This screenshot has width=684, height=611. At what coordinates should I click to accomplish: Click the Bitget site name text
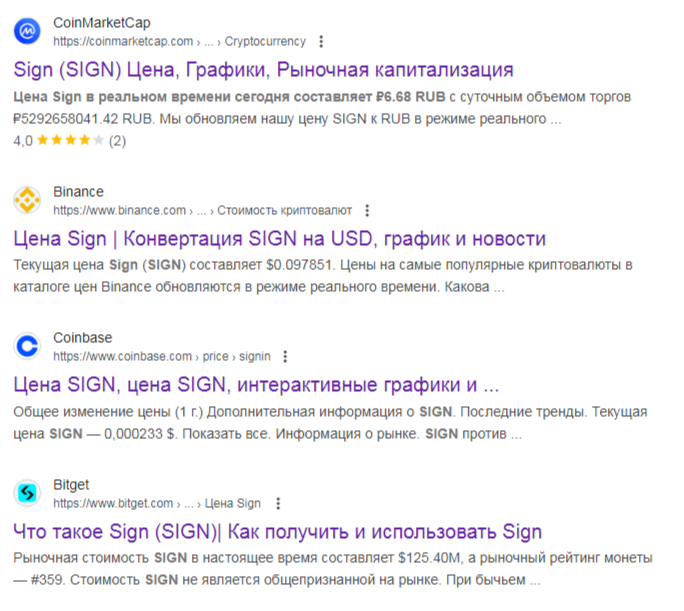pyautogui.click(x=71, y=484)
